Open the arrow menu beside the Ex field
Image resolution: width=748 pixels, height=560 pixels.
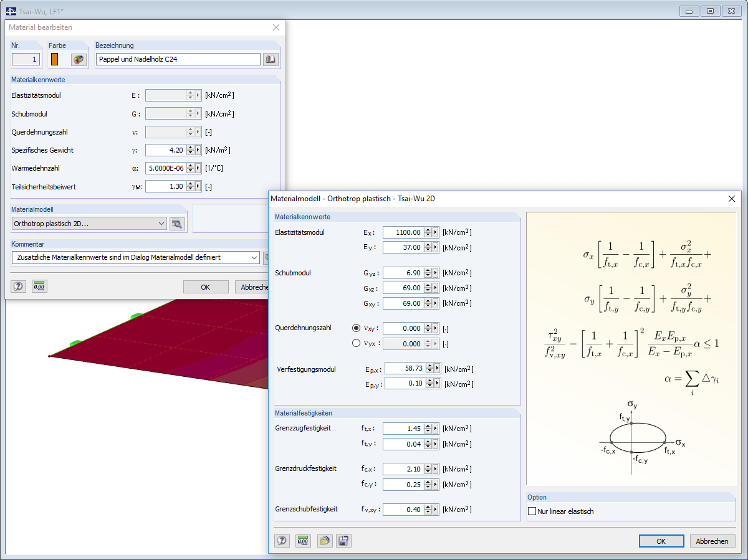(x=436, y=232)
